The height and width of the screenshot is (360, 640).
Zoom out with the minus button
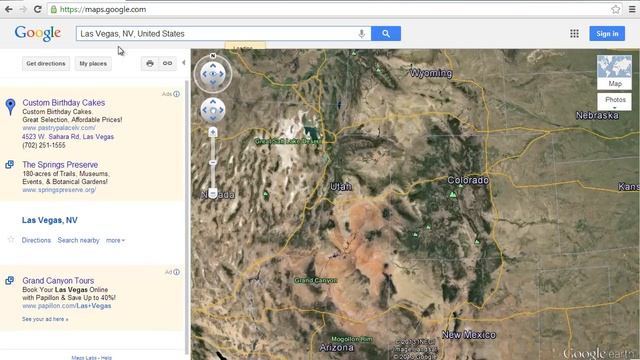(213, 193)
